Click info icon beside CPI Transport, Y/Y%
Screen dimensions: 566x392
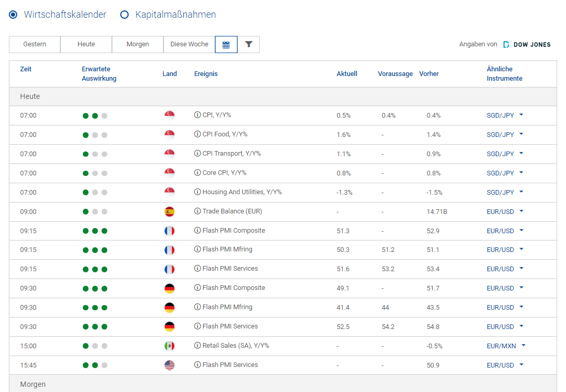point(197,154)
